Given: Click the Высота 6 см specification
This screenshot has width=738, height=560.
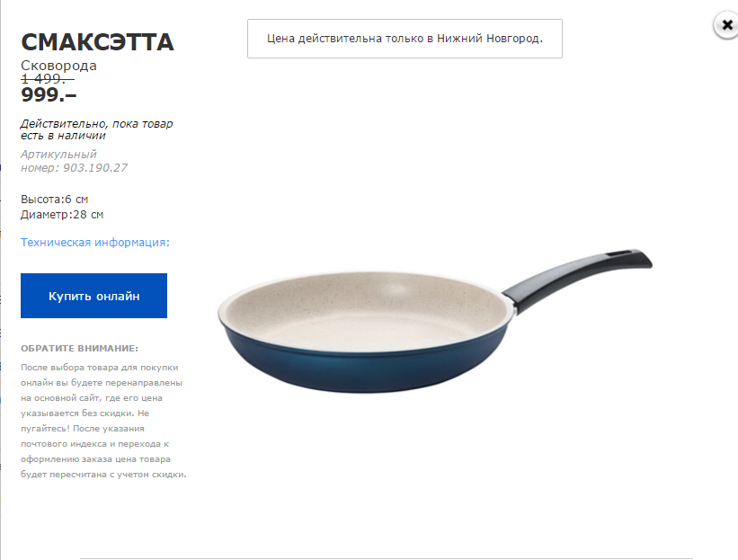Looking at the screenshot, I should [55, 200].
